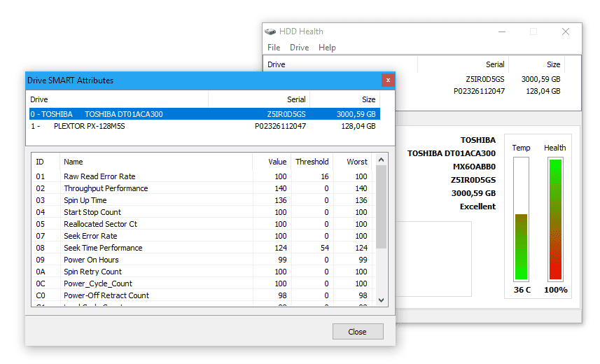Click the attributes list scrollbar thumb
Viewport: 600px width, 364px height.
pyautogui.click(x=381, y=206)
